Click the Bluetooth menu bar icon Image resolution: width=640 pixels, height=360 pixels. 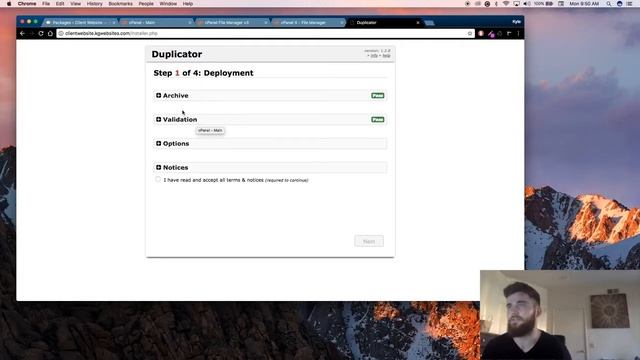(496, 4)
